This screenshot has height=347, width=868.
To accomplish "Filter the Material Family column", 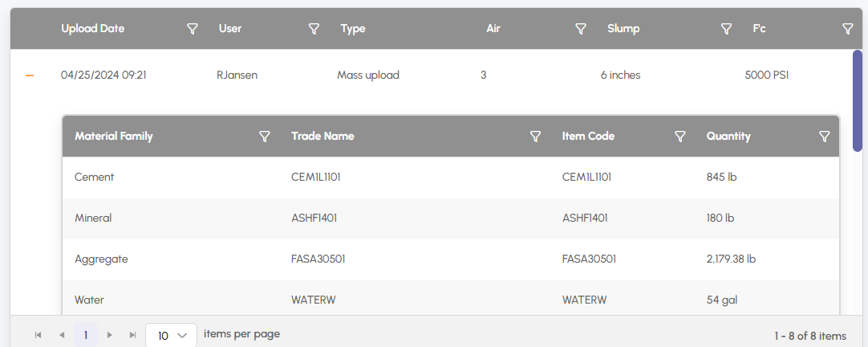I will pyautogui.click(x=265, y=137).
